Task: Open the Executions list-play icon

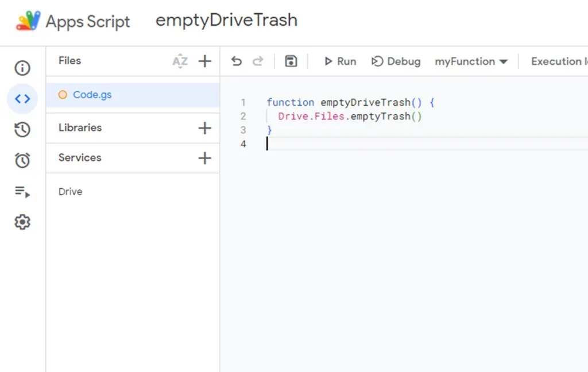Action: coord(22,192)
